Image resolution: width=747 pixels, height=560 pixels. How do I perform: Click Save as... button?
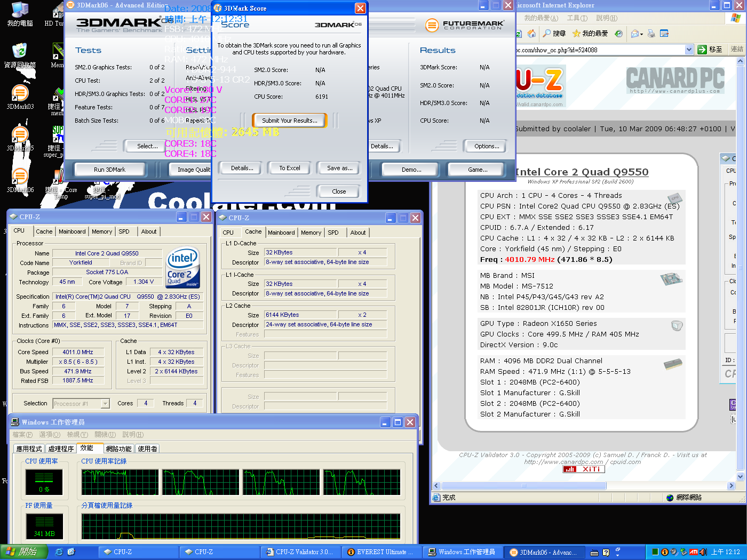[339, 168]
